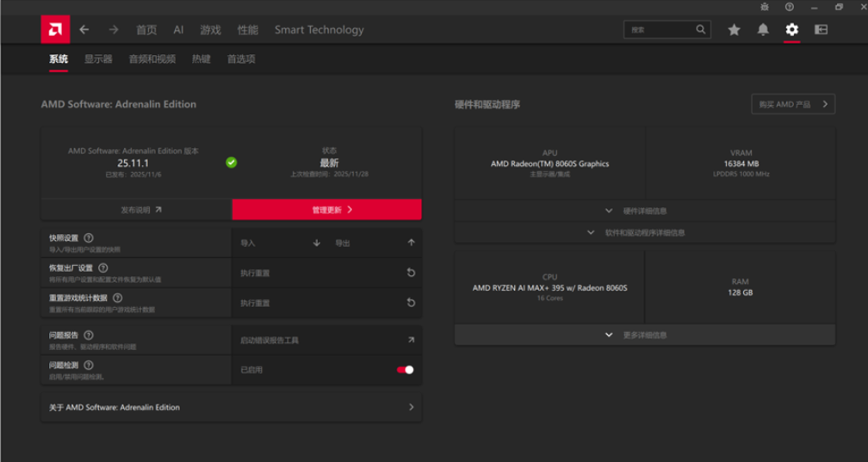Click the bug report icon in title bar

tap(765, 7)
